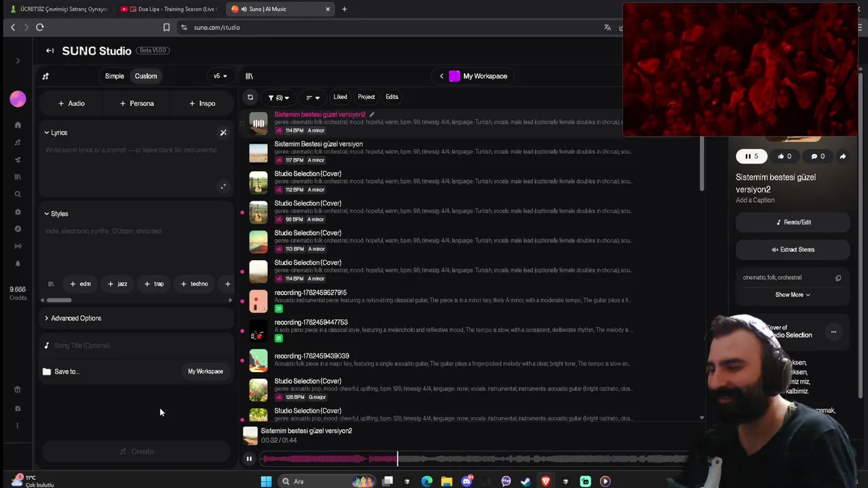This screenshot has width=868, height=488.
Task: Switch to Simple mode
Action: point(115,76)
